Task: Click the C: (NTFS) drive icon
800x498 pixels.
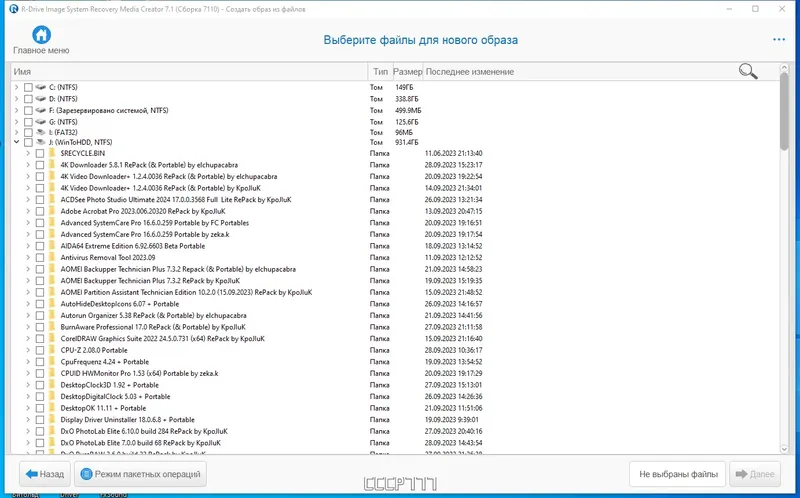Action: (41, 87)
